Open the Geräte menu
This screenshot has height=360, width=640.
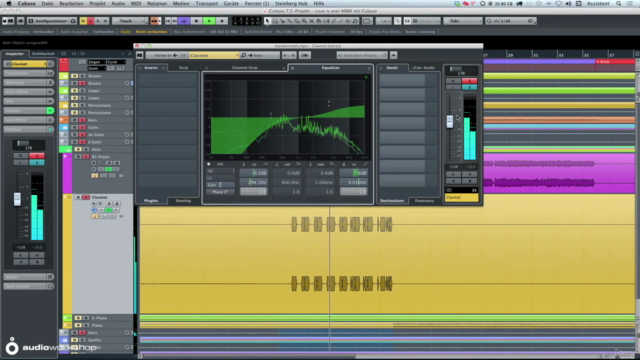[231, 4]
